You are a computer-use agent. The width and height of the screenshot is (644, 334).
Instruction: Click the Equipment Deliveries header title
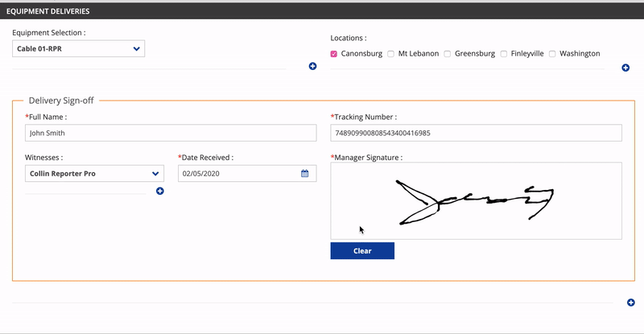click(48, 11)
